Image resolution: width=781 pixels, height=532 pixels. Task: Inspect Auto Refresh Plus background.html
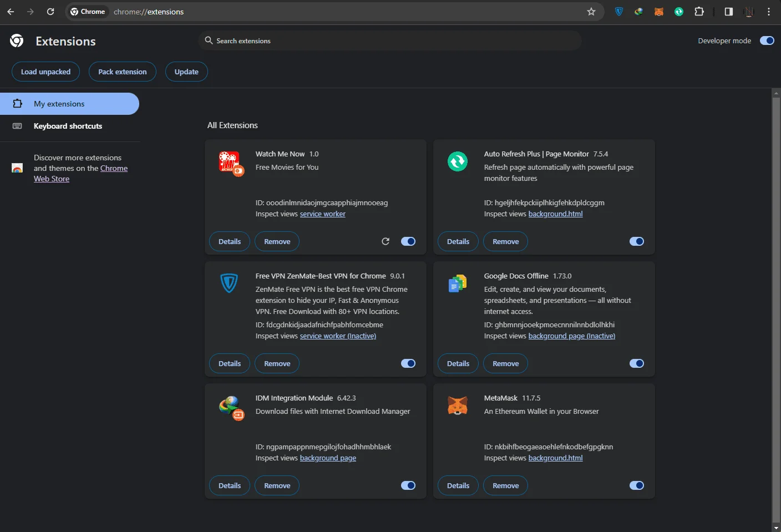[555, 214]
